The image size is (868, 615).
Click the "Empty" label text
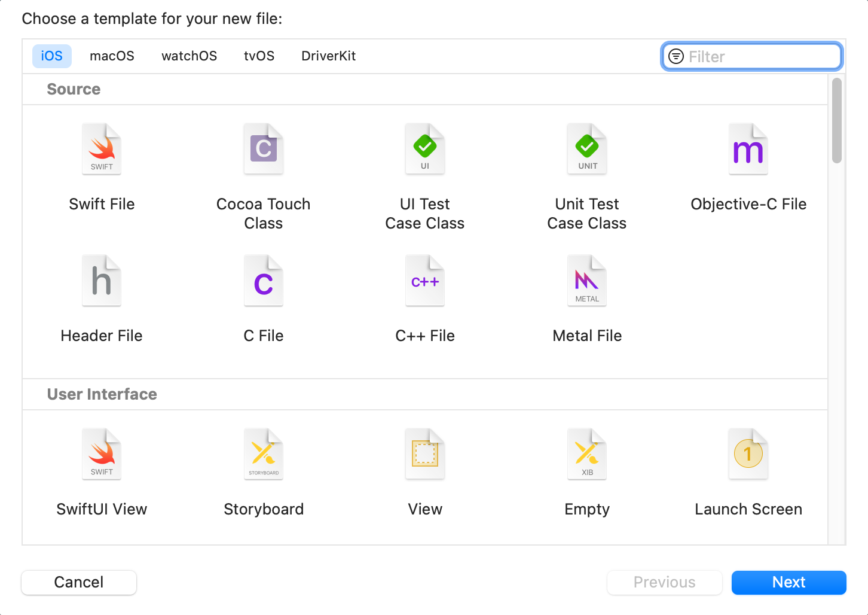pos(587,509)
